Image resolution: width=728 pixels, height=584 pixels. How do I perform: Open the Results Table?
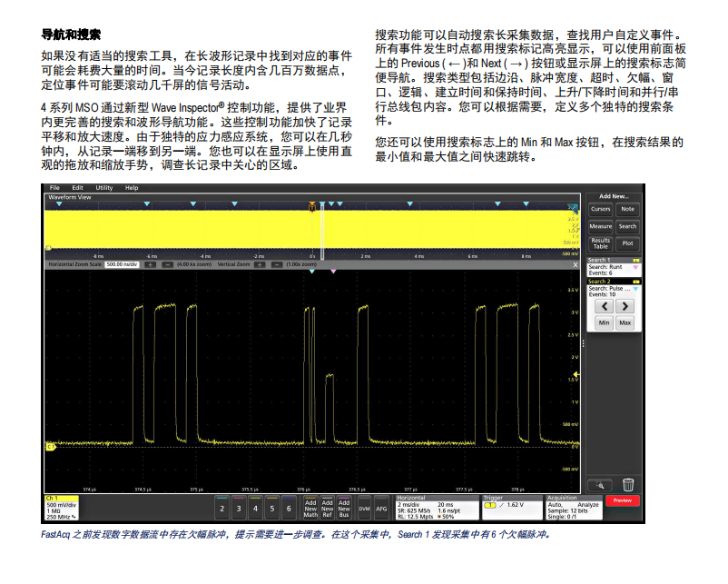click(600, 243)
